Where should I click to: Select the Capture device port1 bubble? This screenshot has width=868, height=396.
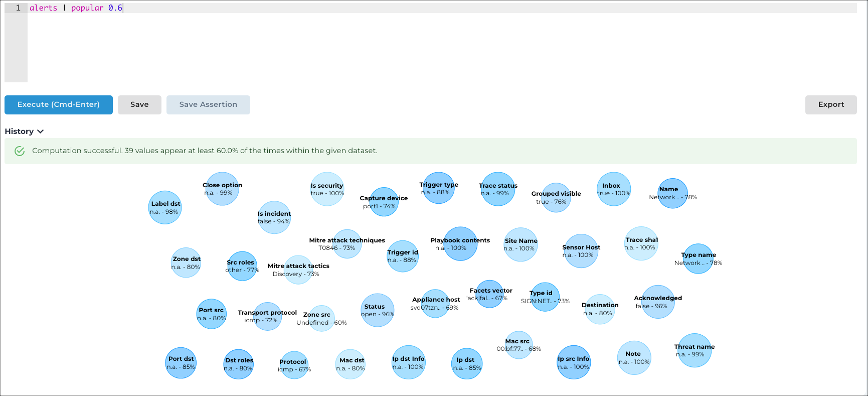[x=384, y=202]
